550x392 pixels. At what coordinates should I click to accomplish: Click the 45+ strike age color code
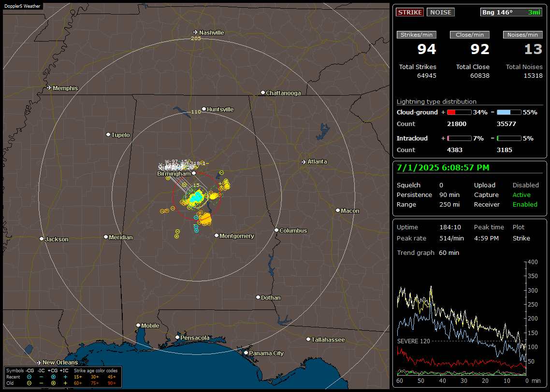[x=112, y=377]
